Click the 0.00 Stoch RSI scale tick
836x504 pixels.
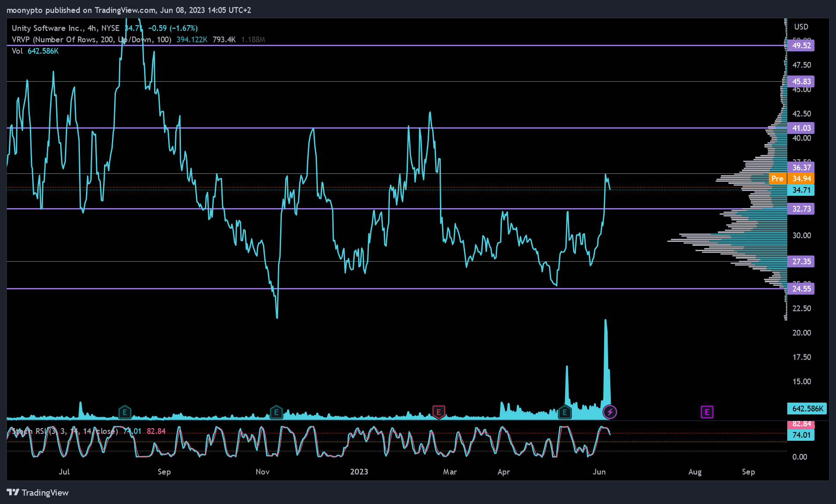[800, 457]
